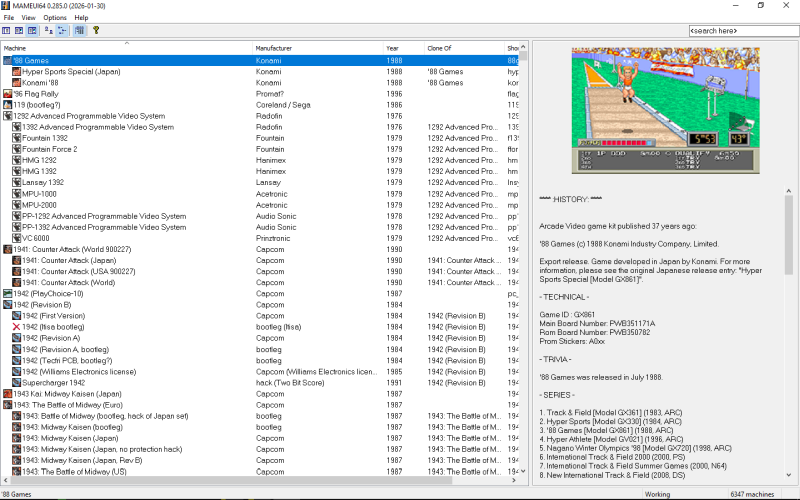The image size is (800, 500).
Task: Click the 1942 (PlayChoice-10) machine icon
Action: [x=8, y=294]
